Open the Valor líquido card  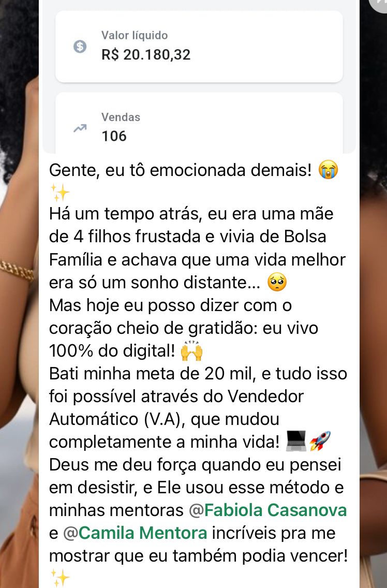coord(199,47)
